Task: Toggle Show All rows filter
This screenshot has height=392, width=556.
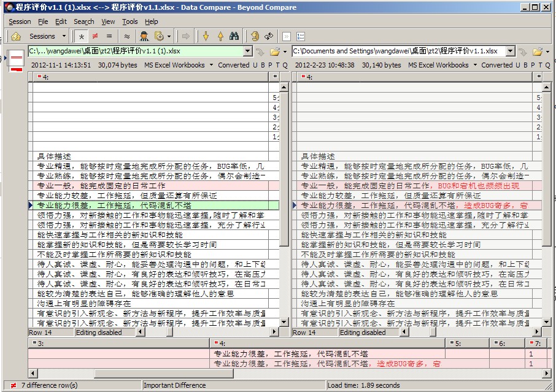Action: [82, 36]
